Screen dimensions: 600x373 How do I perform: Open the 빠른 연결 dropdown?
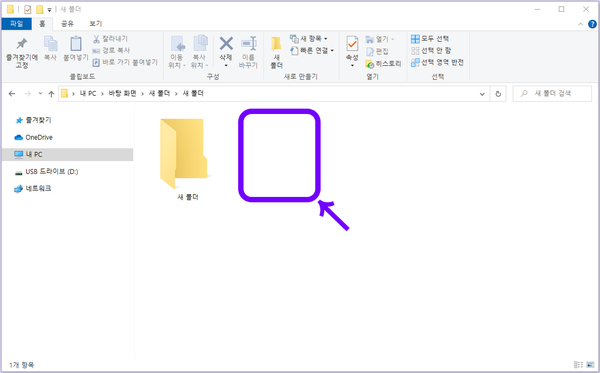(x=312, y=50)
